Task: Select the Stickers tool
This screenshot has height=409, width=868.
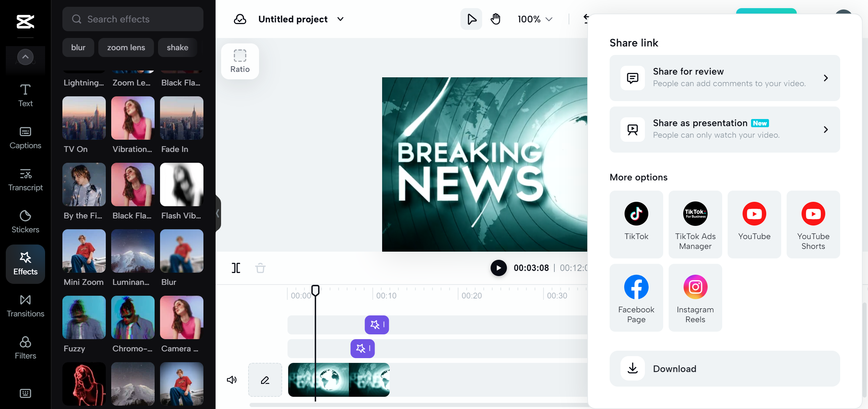Action: click(x=25, y=221)
